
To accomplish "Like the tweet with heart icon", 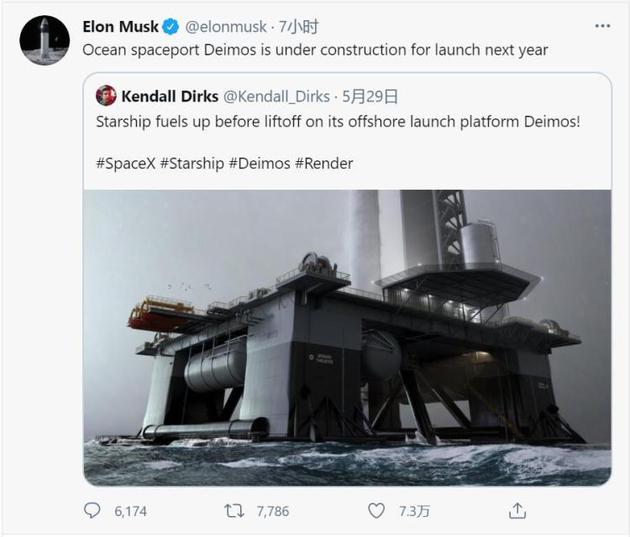I will pyautogui.click(x=376, y=511).
